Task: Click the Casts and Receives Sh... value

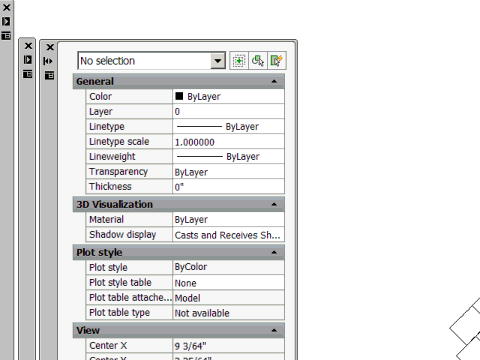Action: point(228,235)
